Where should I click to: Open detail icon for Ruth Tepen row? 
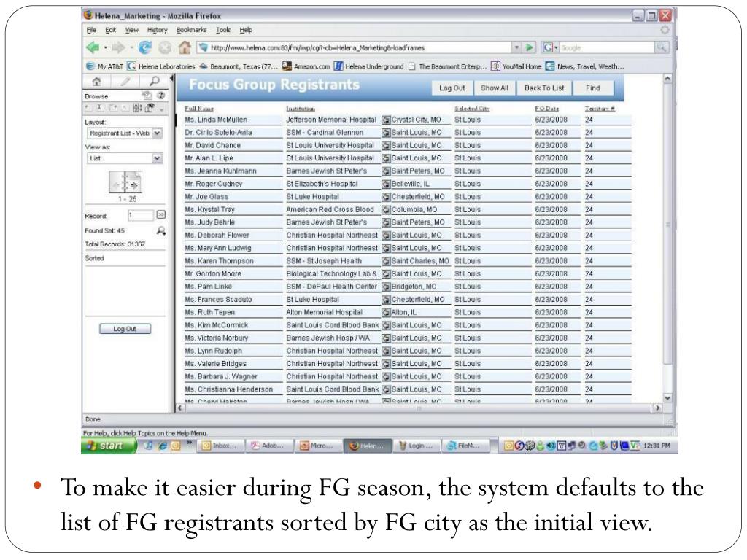[x=386, y=313]
